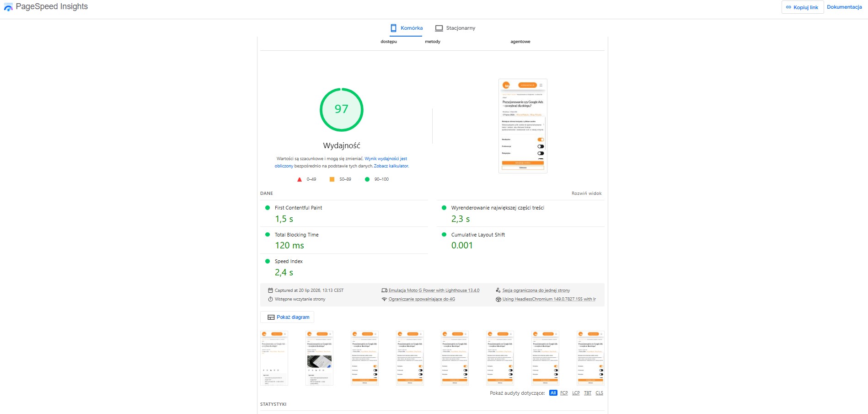Open the last filmstrip thumbnail
This screenshot has width=868, height=414.
(x=590, y=358)
